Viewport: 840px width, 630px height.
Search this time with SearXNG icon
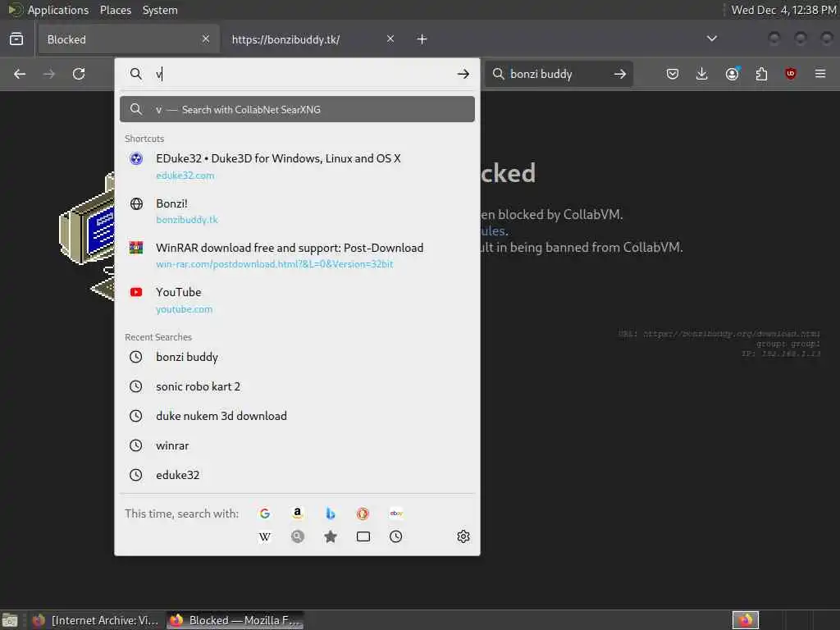[x=297, y=536]
